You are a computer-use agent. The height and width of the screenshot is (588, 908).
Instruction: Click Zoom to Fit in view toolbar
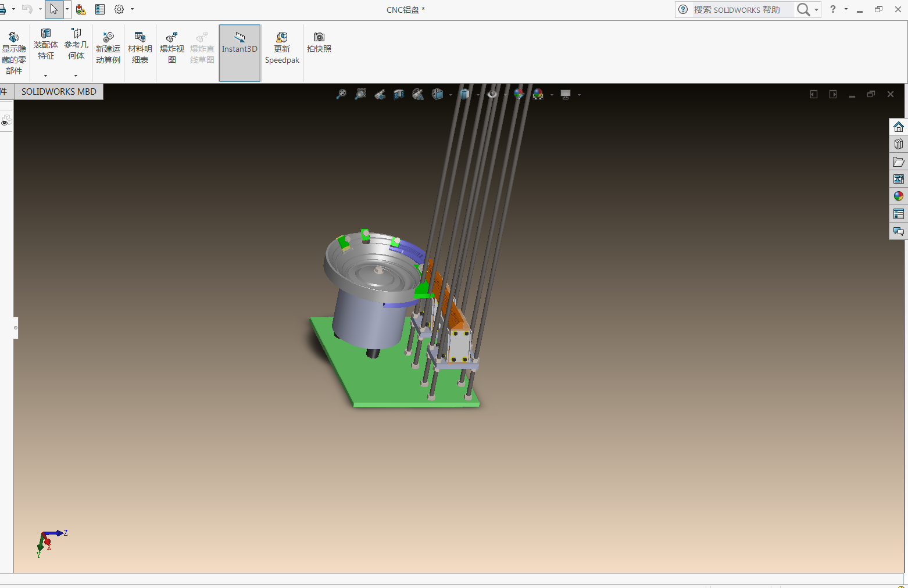click(341, 94)
